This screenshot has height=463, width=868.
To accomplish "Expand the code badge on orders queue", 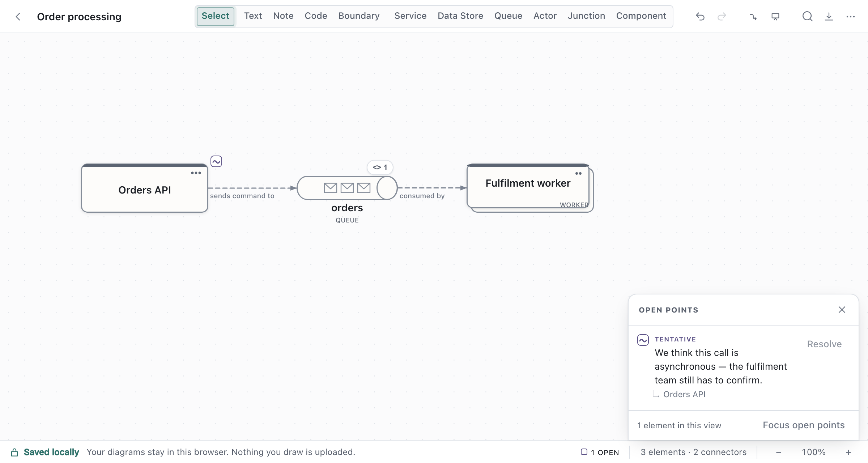I will [x=380, y=167].
